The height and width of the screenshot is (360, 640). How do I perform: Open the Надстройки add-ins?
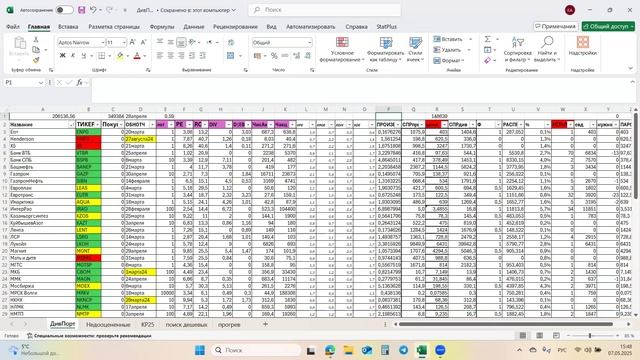pos(582,46)
